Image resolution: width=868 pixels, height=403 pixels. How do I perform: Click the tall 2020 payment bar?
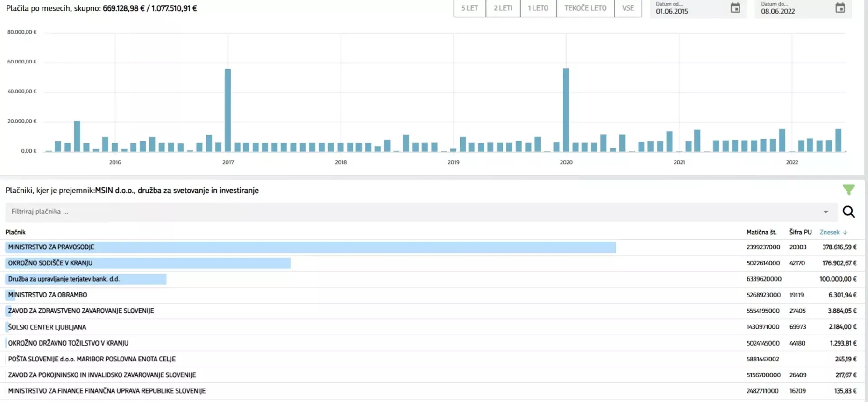point(566,110)
